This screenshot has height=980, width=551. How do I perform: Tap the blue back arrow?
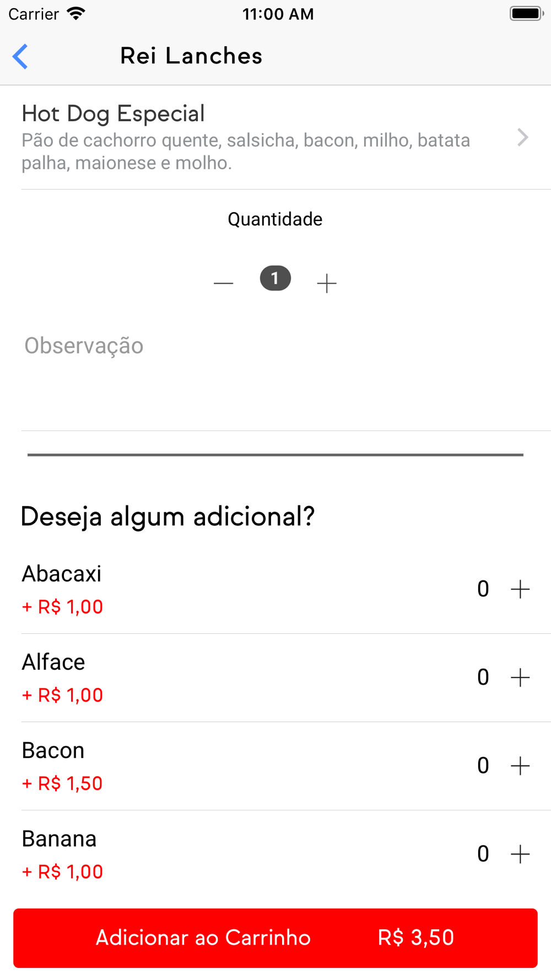[20, 56]
